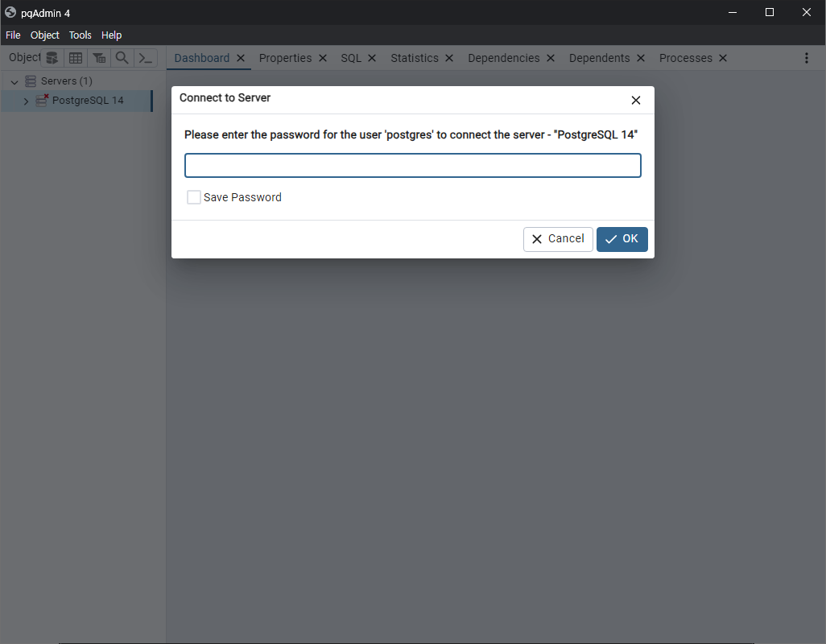This screenshot has height=644, width=826.
Task: Switch to the Dashboard tab
Action: pos(202,58)
